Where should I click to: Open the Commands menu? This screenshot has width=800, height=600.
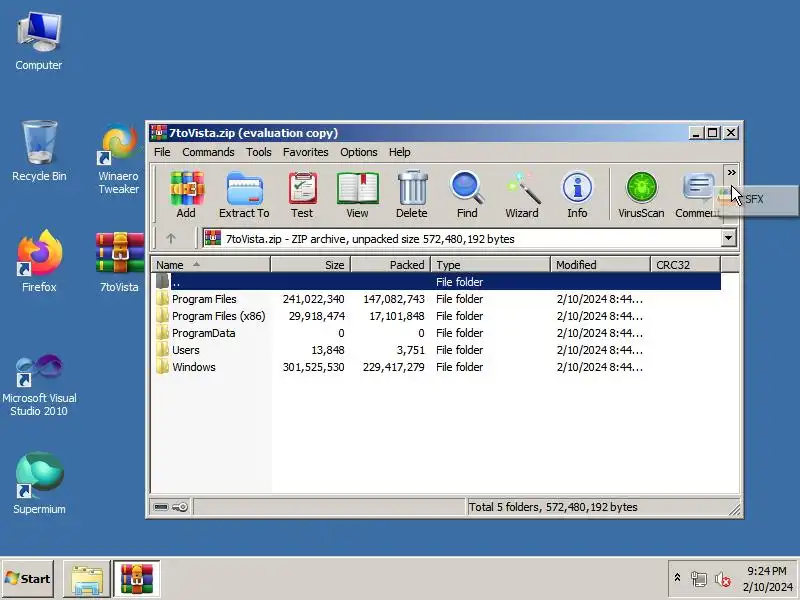pos(208,152)
